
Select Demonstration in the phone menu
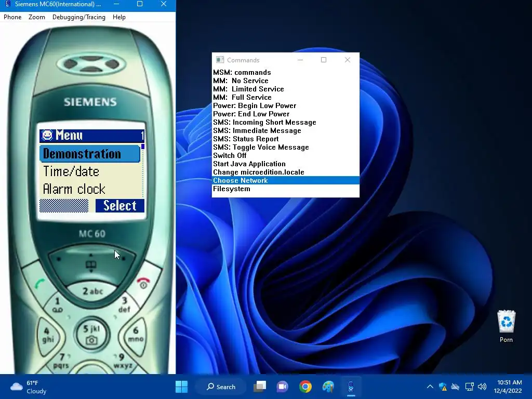pyautogui.click(x=90, y=154)
